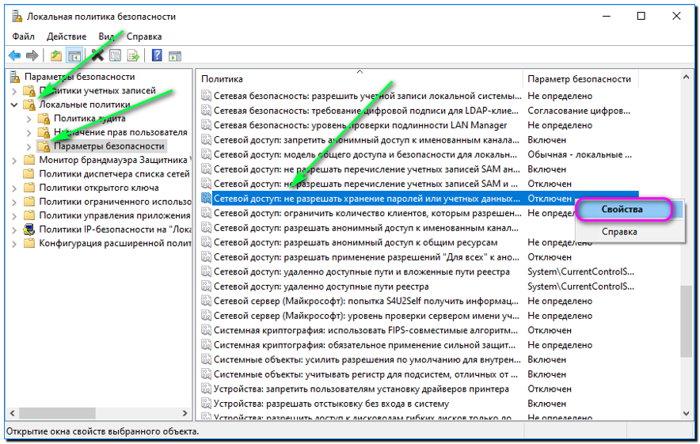Expand Политики ограниченного использования node

click(14, 202)
